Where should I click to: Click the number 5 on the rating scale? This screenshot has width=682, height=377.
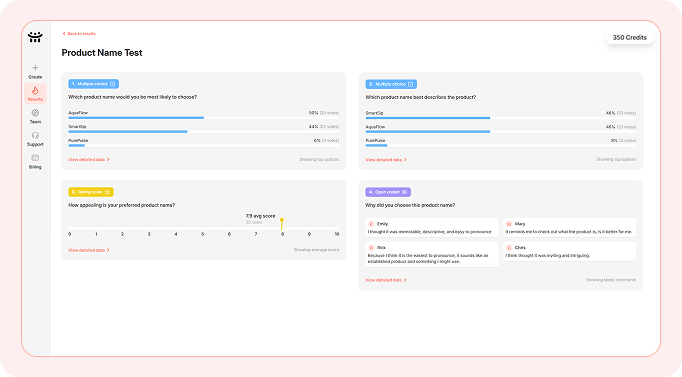[202, 234]
